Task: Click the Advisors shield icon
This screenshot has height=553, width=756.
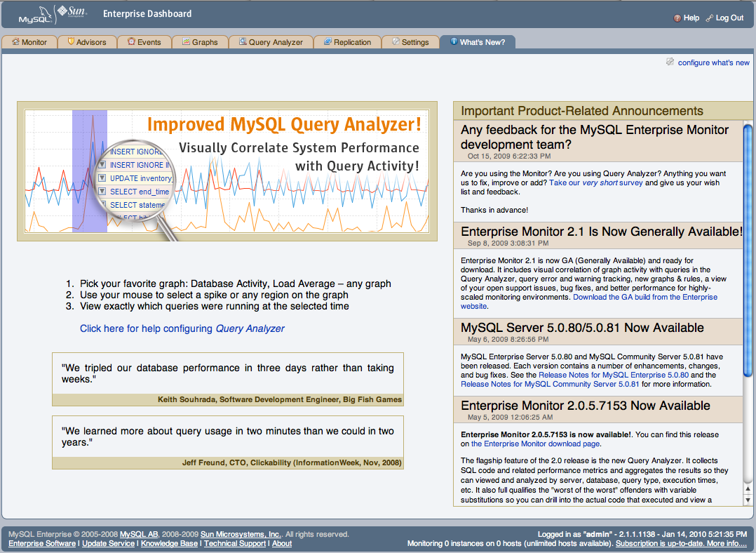Action: click(71, 42)
